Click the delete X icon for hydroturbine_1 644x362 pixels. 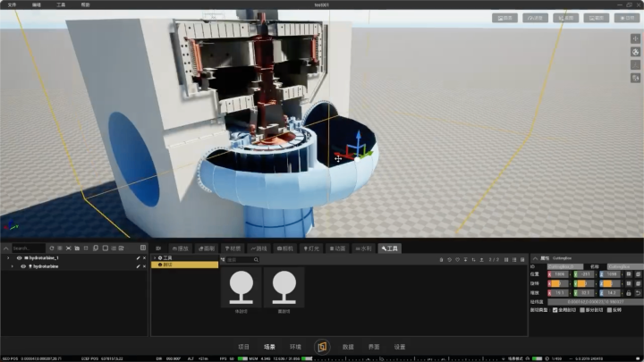pyautogui.click(x=143, y=257)
